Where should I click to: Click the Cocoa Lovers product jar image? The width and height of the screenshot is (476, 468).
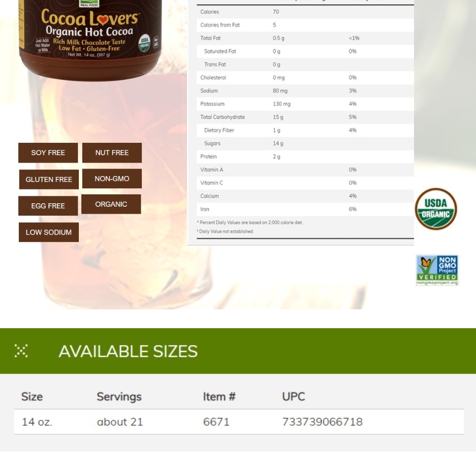[x=90, y=40]
